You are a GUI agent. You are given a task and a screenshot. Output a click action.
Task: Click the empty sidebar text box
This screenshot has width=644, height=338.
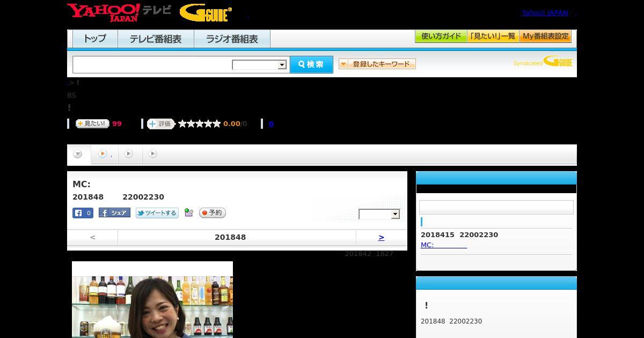click(x=496, y=207)
